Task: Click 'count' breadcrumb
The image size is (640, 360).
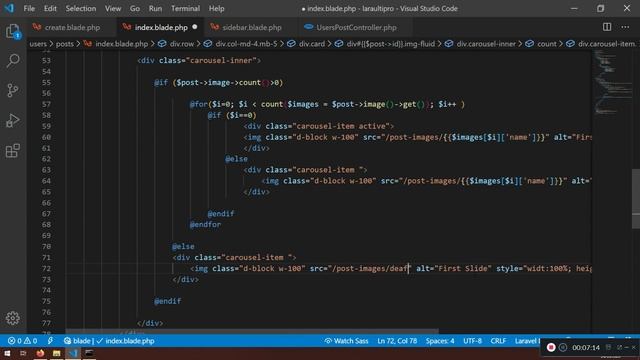Action: coord(547,44)
